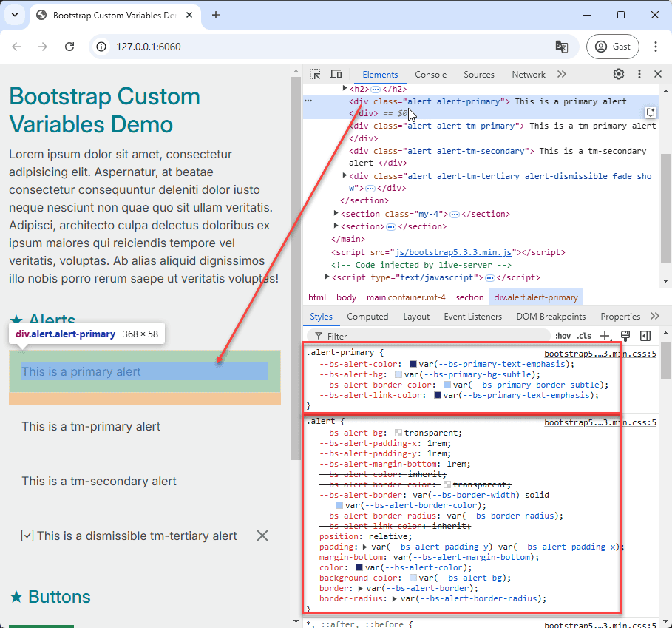
Task: Show more Styles sidebar tabs chevron
Action: (x=654, y=316)
